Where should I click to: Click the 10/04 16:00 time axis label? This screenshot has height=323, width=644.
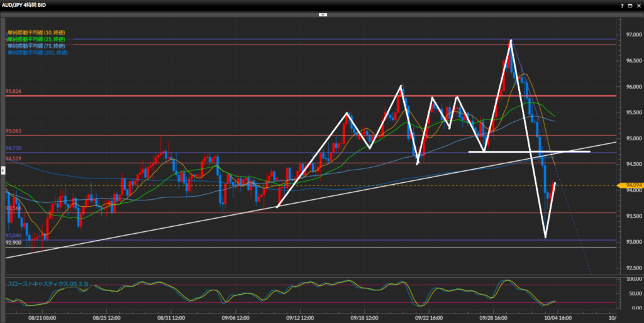557,318
